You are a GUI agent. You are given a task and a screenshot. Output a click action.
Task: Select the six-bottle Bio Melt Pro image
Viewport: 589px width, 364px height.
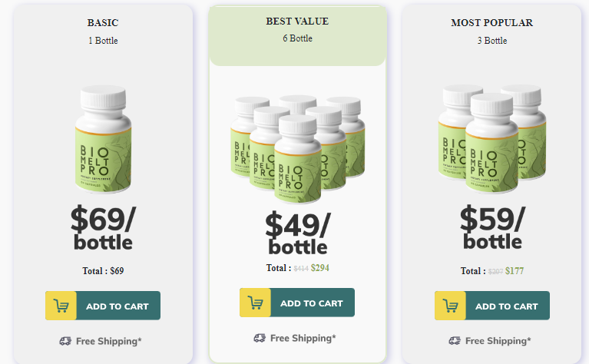297,143
